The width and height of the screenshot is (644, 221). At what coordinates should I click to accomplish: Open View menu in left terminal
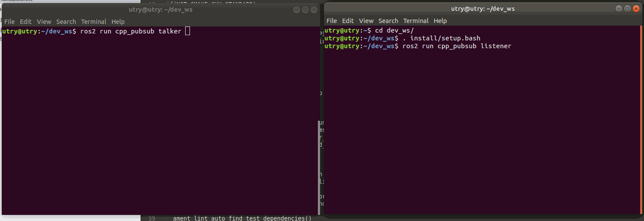[44, 22]
